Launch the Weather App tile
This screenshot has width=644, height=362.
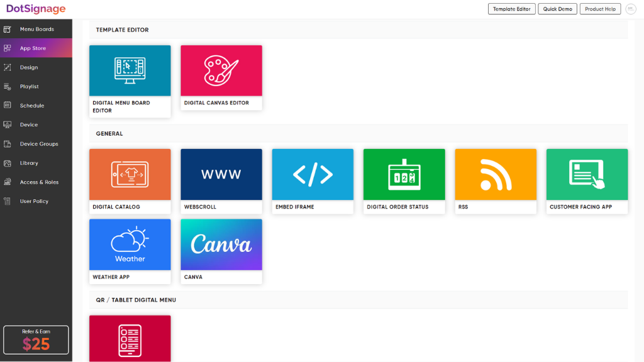(x=130, y=251)
